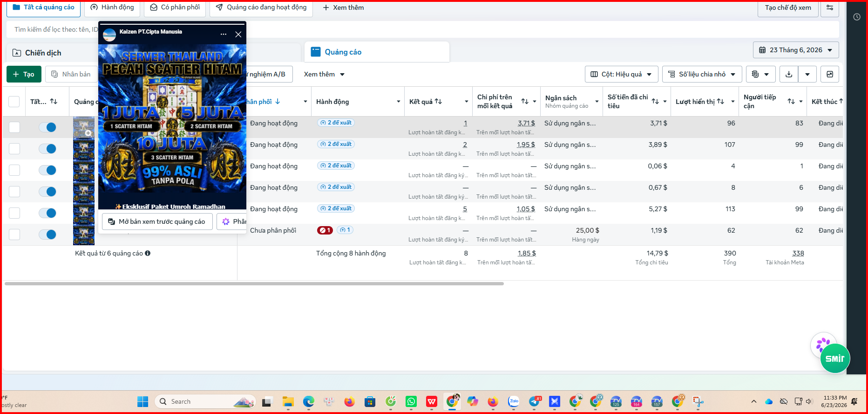
Task: Click the OneDrive cloud tray icon
Action: (769, 401)
